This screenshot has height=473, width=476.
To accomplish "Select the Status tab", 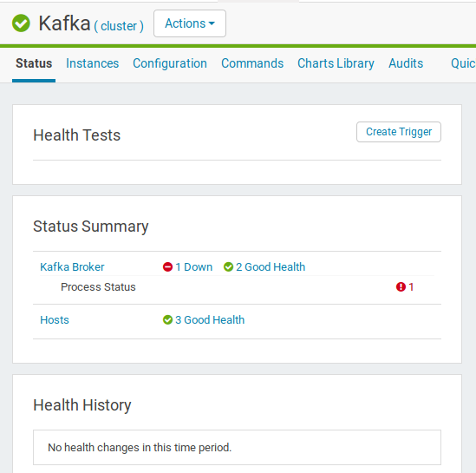I will pos(34,63).
